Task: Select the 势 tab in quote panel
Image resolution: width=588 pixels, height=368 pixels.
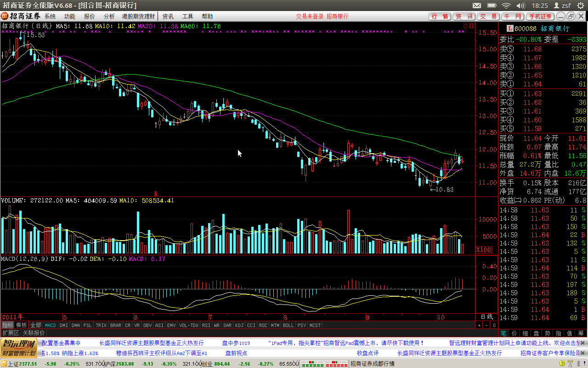Action: (548, 333)
